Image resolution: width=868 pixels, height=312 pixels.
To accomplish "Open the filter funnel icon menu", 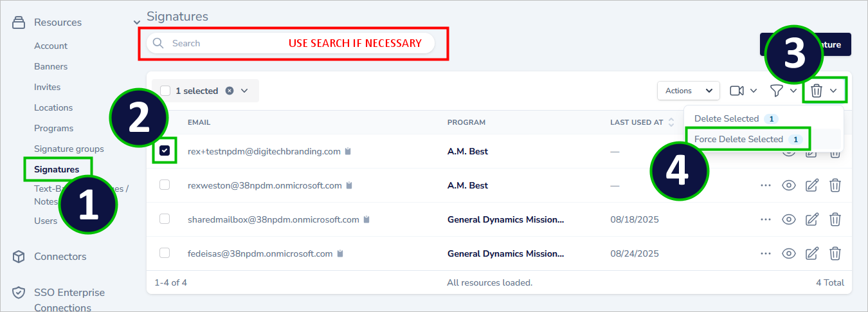I will click(777, 91).
